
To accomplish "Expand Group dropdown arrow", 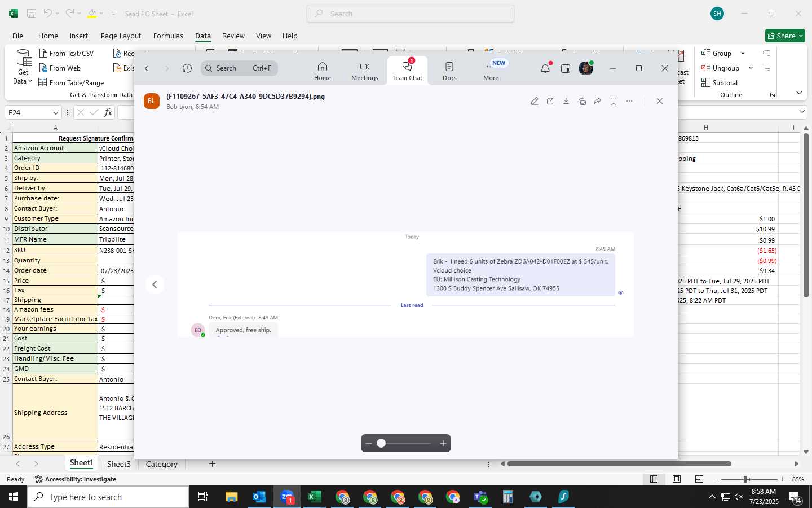I will tap(743, 53).
